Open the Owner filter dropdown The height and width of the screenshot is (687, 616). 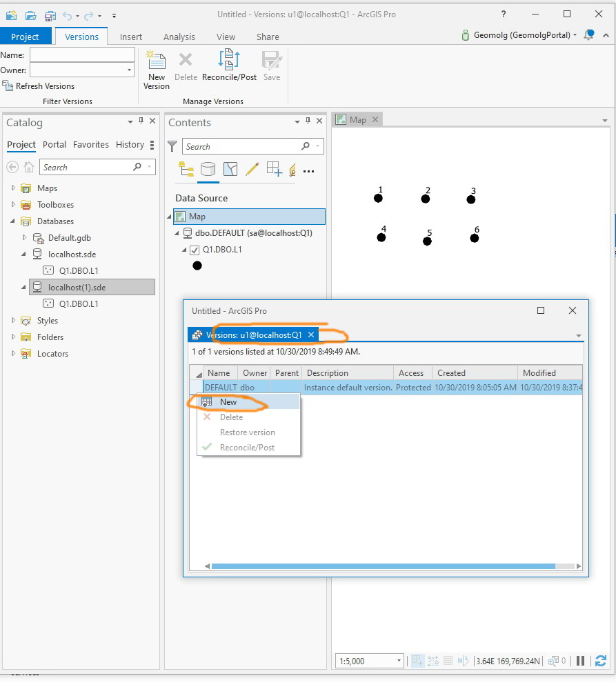click(x=129, y=70)
